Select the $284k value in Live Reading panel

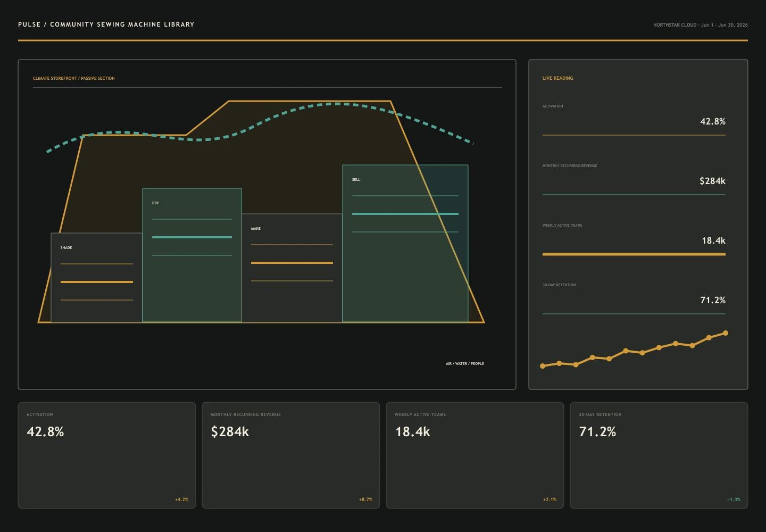click(713, 181)
